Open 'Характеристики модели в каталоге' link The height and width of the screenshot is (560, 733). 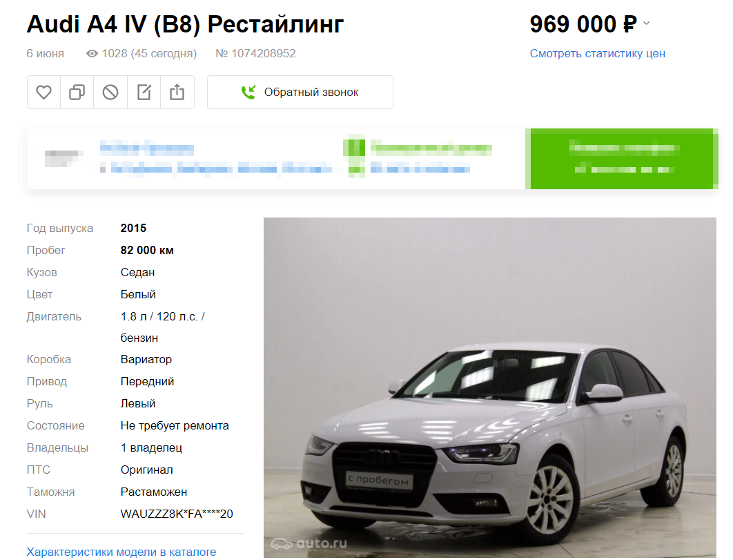pos(121,552)
